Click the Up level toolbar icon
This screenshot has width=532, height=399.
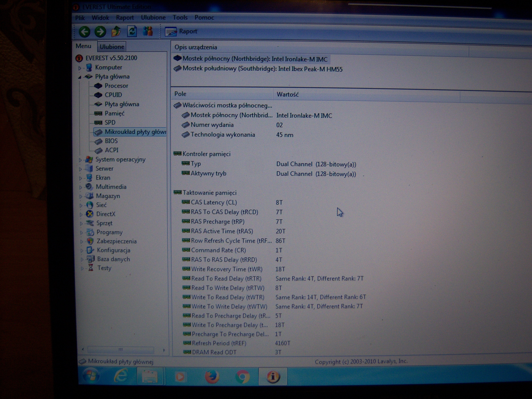[116, 31]
